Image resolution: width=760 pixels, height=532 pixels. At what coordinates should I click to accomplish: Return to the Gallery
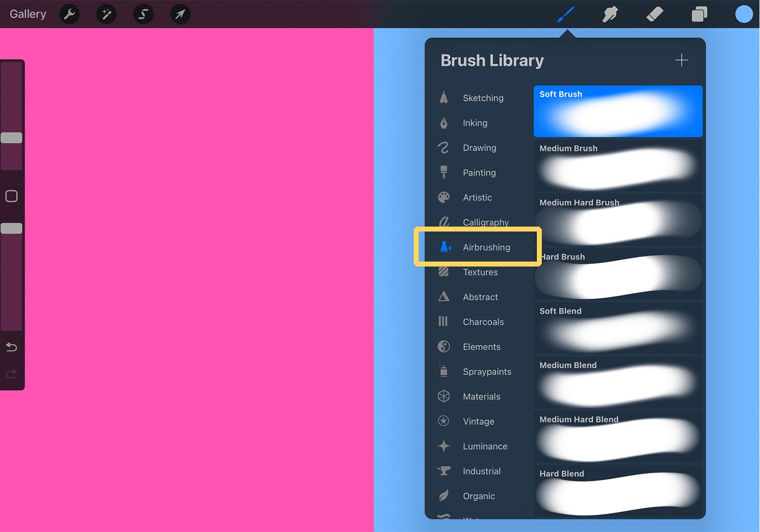(x=28, y=14)
